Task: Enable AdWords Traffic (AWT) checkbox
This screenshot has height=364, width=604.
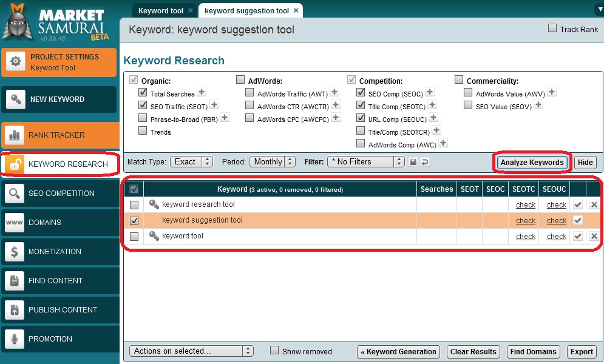Action: point(249,92)
